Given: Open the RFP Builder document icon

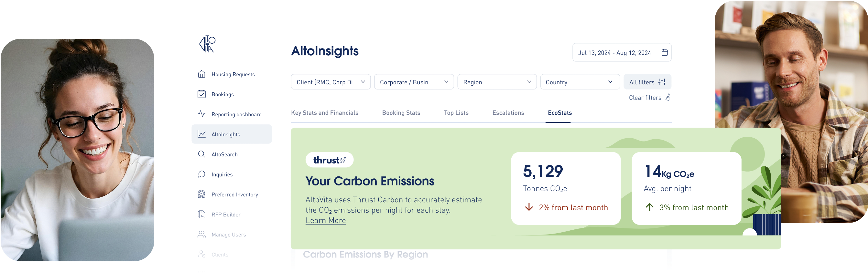Looking at the screenshot, I should tap(201, 215).
